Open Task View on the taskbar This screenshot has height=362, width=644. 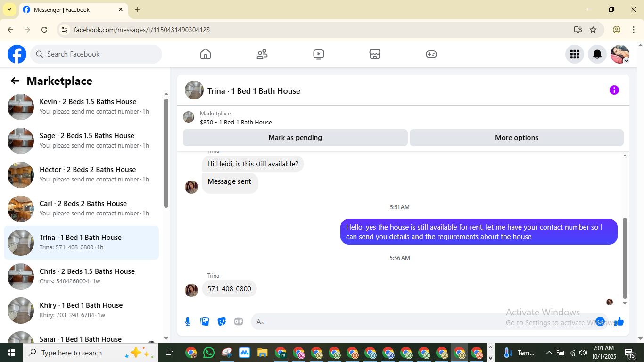170,353
